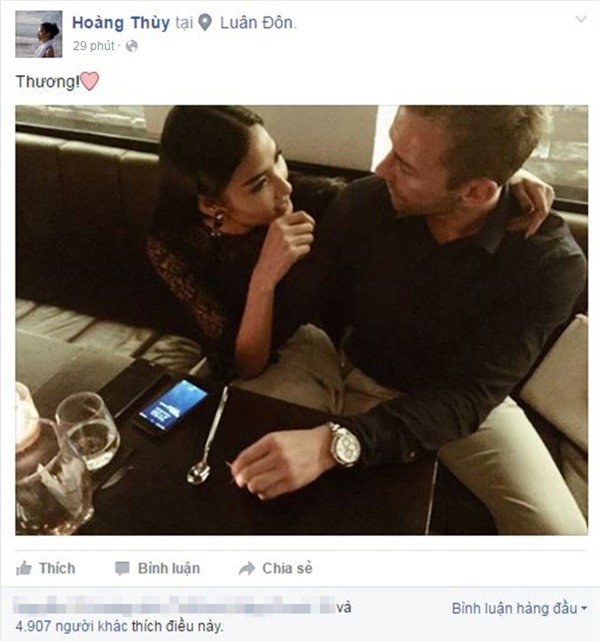Click the dropdown arrow beside Bình luận hàng đầu
The height and width of the screenshot is (641, 600).
coord(584,609)
